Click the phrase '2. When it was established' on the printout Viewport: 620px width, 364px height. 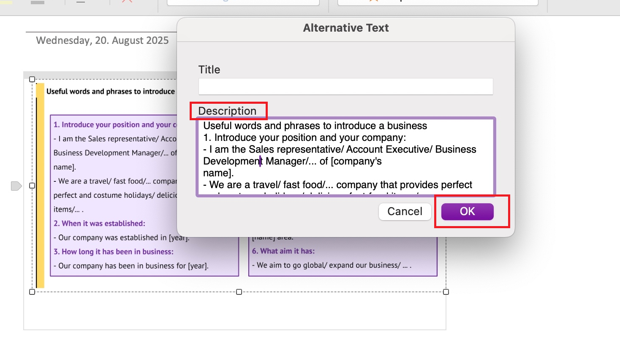click(99, 223)
